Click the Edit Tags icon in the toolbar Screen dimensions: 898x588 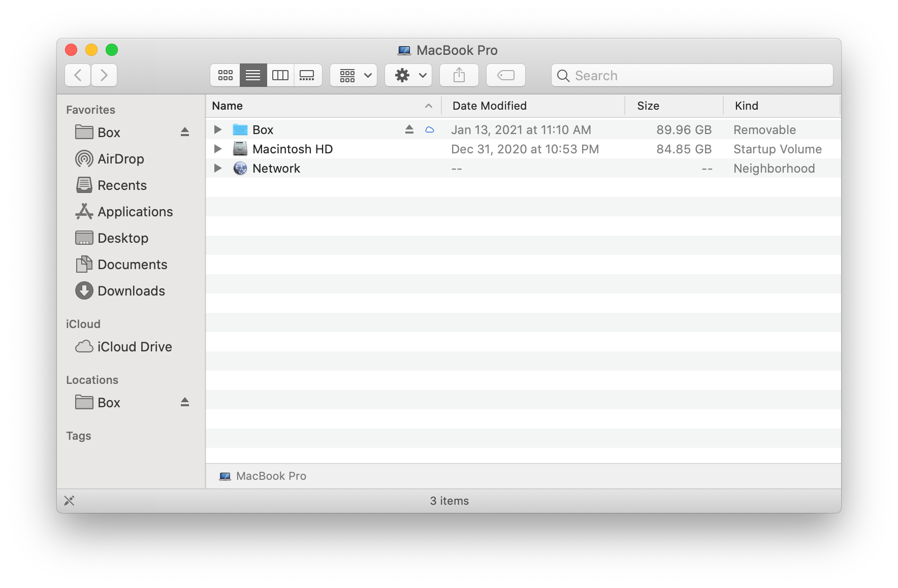click(x=505, y=75)
